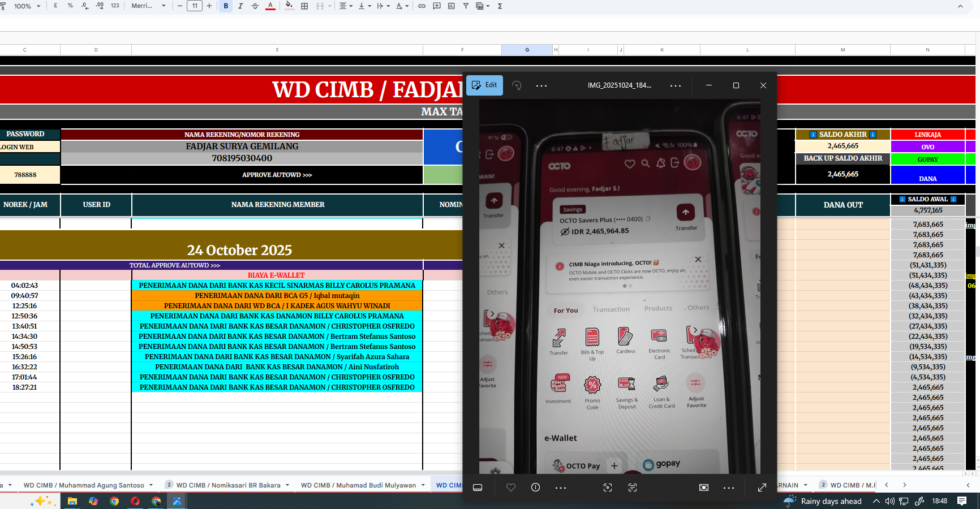The height and width of the screenshot is (509, 980).
Task: Decrease the decimal places
Action: click(x=85, y=6)
